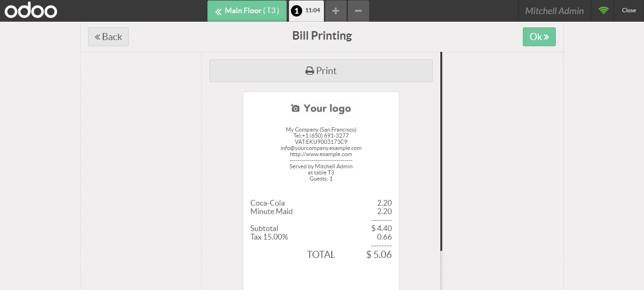Check the green wifi connection status icon

point(603,10)
